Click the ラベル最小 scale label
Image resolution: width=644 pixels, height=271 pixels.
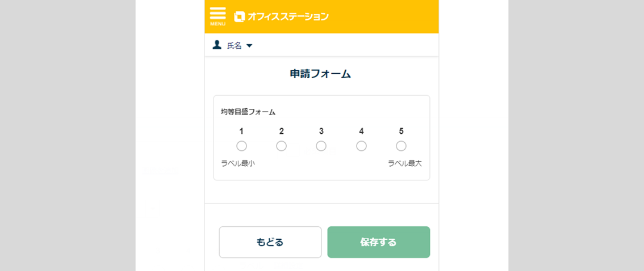pyautogui.click(x=238, y=163)
